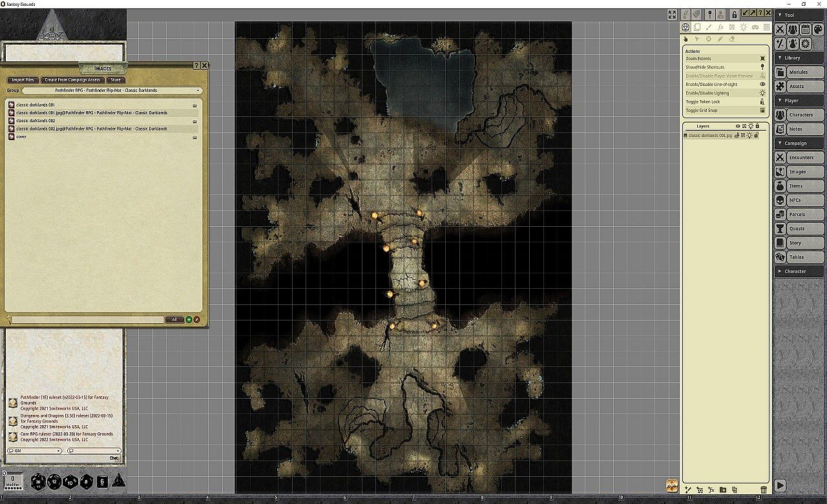This screenshot has width=827, height=504.
Task: Click the Import Files button
Action: point(23,80)
